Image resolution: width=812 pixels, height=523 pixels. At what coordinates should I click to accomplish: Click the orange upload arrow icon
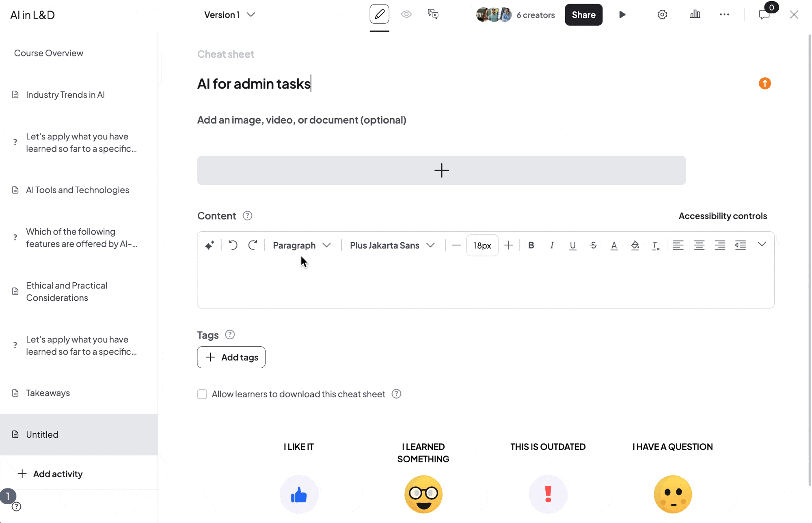pos(765,83)
